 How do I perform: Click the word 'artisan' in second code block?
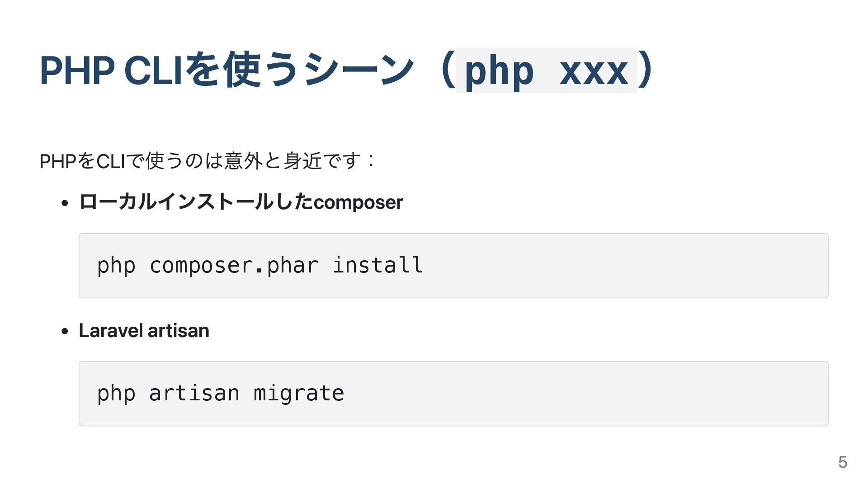tap(194, 394)
